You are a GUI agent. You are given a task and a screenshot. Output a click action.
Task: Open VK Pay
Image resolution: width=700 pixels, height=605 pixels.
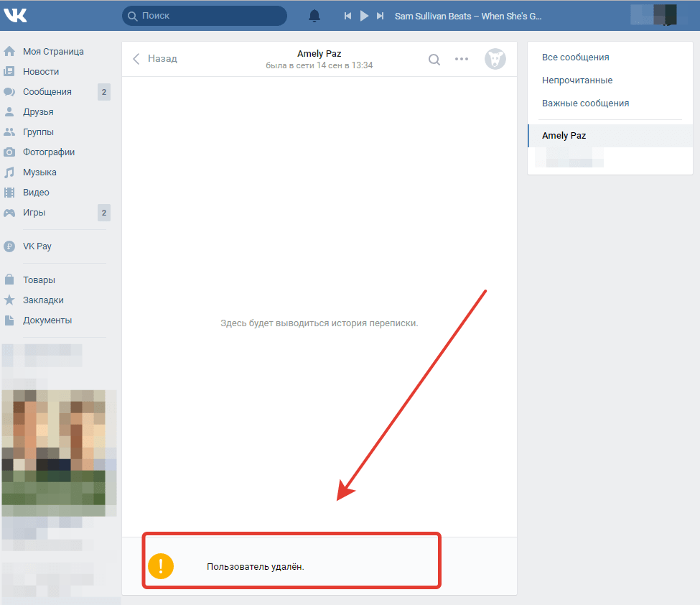click(37, 246)
